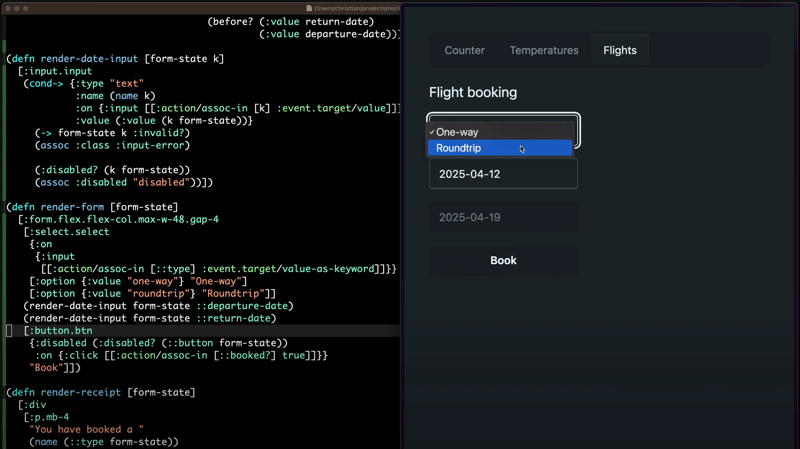This screenshot has width=800, height=449.
Task: Click the '{:input' line in the editor
Action: 55,257
